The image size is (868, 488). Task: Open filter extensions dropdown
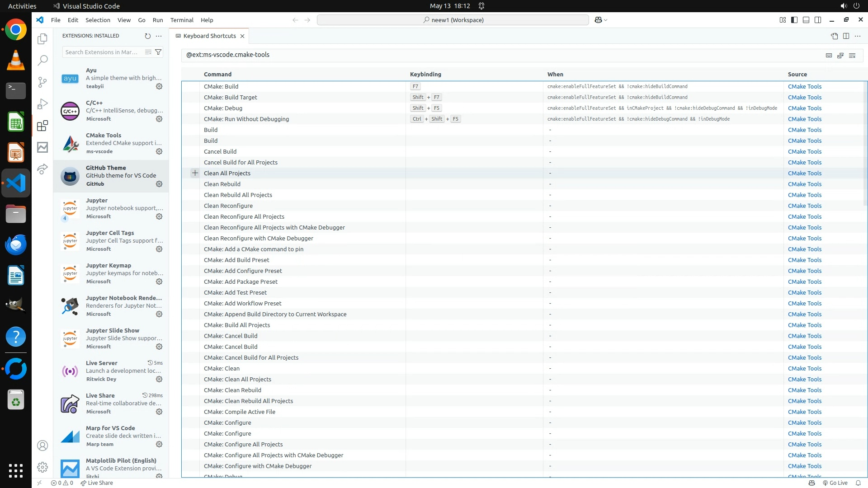click(x=158, y=52)
